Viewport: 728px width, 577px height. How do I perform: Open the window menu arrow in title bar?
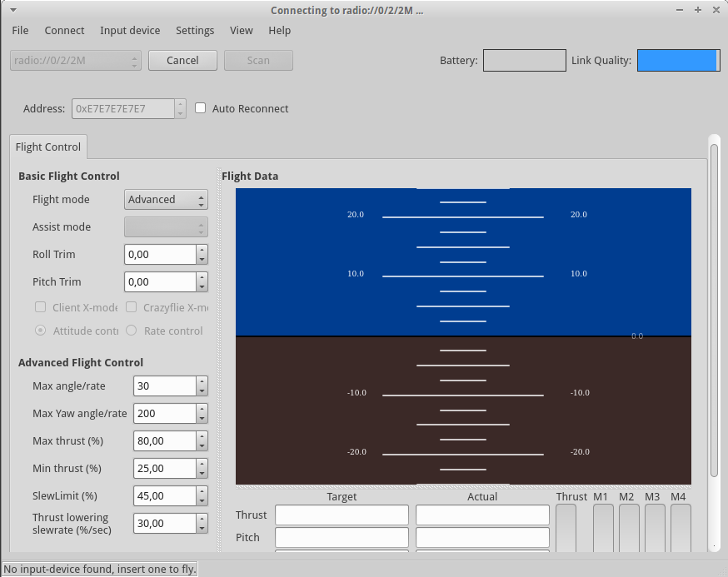[x=12, y=10]
